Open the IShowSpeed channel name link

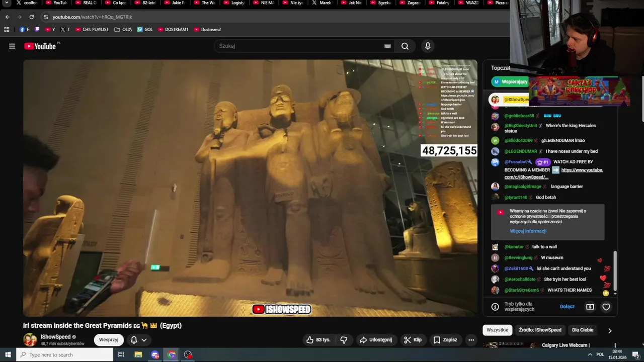(x=55, y=337)
